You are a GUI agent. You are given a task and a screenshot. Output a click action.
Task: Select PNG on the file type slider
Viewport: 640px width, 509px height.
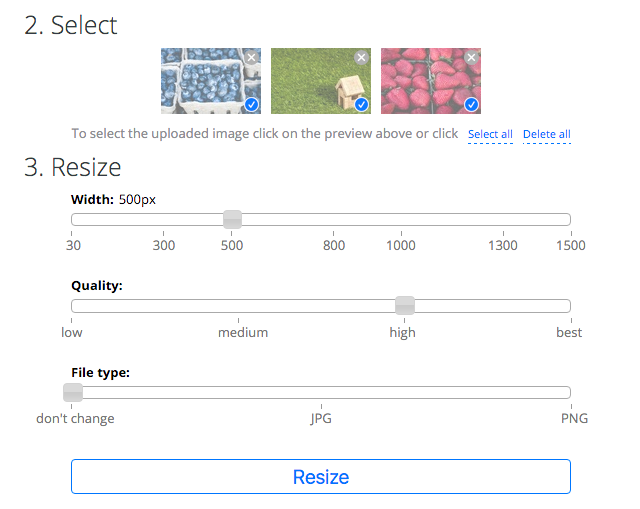(569, 392)
